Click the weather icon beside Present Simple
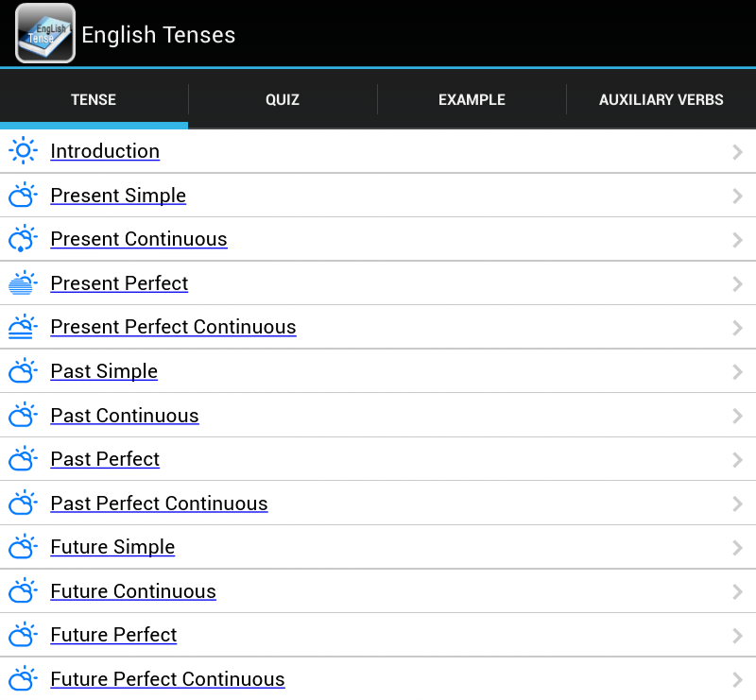 tap(23, 196)
